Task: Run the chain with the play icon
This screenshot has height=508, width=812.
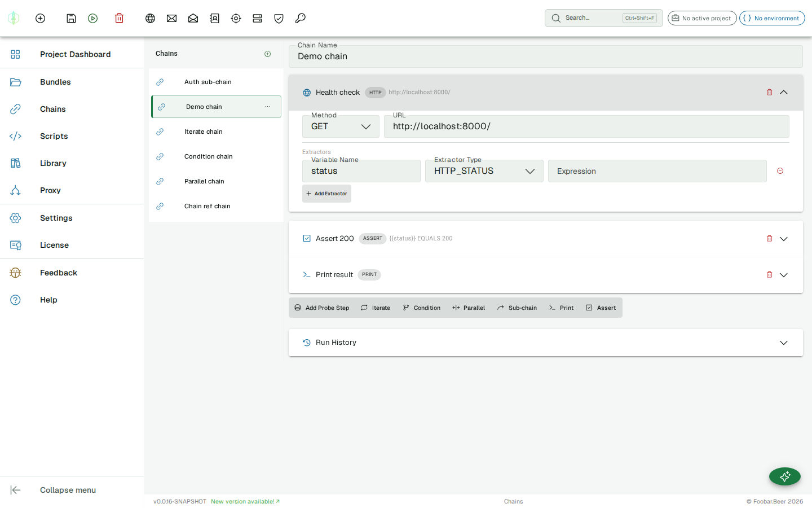Action: click(x=93, y=18)
